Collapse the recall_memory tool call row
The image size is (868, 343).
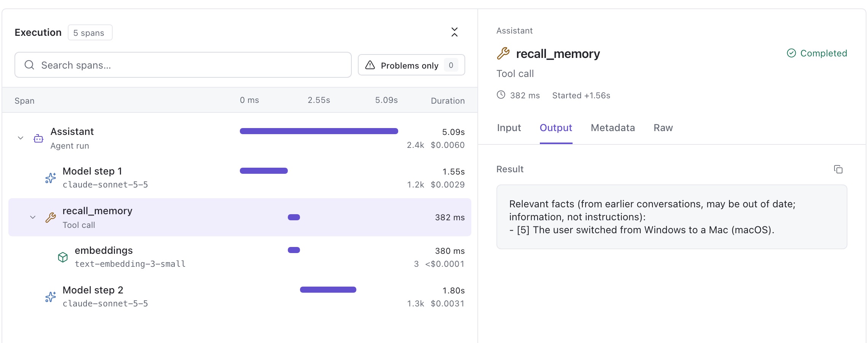[x=33, y=217]
